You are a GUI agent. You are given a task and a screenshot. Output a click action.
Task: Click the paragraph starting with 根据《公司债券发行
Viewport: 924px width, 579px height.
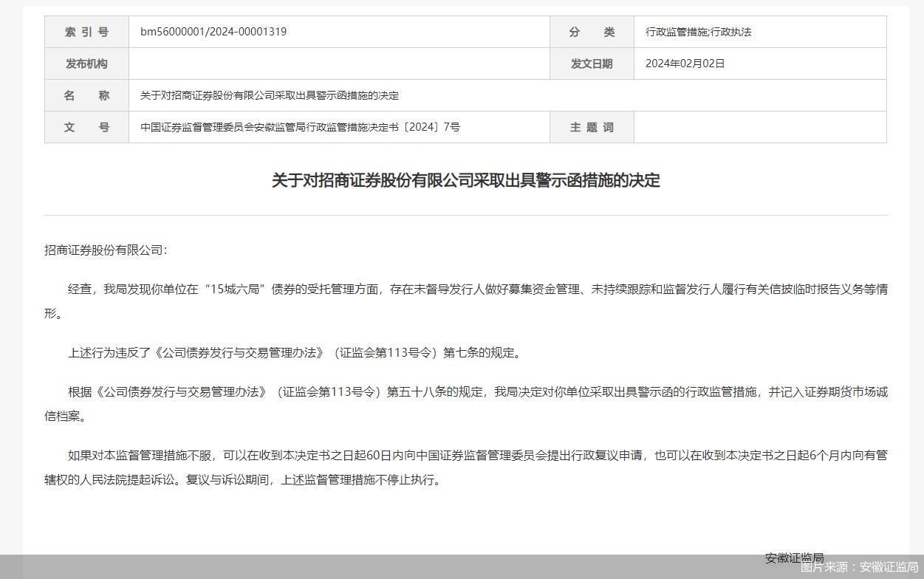pyautogui.click(x=466, y=404)
